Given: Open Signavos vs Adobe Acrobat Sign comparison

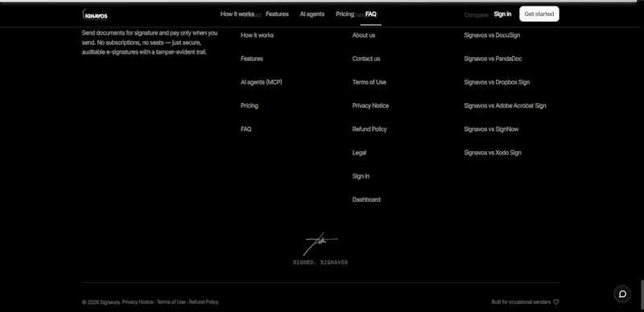Looking at the screenshot, I should pos(506,105).
